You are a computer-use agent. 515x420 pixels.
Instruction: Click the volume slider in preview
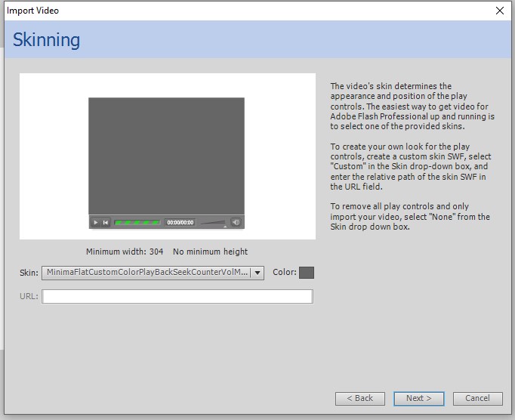(x=213, y=223)
